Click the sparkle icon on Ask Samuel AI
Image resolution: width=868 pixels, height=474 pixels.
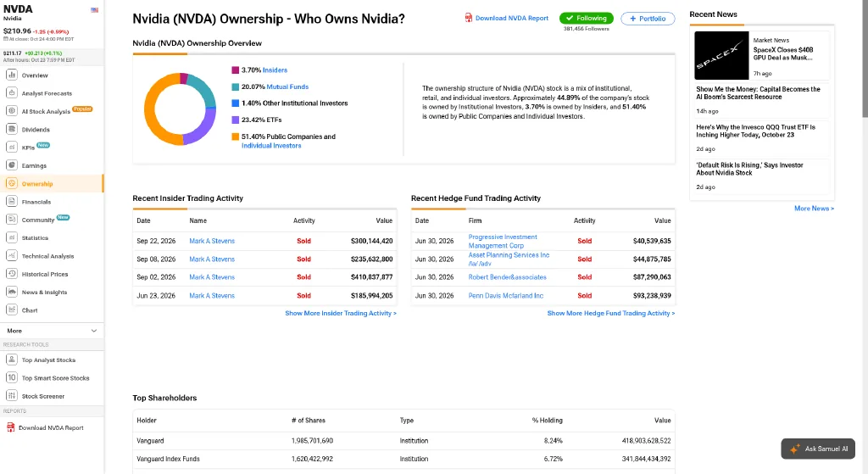(795, 449)
